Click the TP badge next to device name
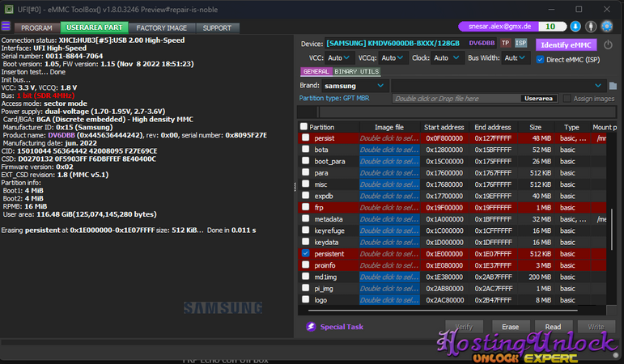Image resolution: width=624 pixels, height=364 pixels. click(505, 43)
